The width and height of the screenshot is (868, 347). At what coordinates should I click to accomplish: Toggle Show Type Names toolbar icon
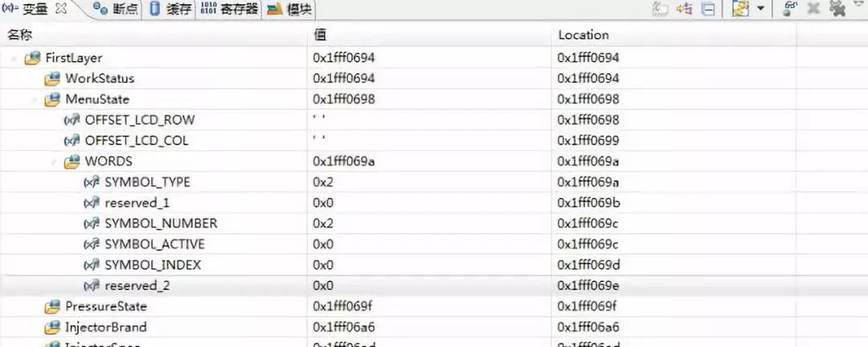tap(661, 9)
